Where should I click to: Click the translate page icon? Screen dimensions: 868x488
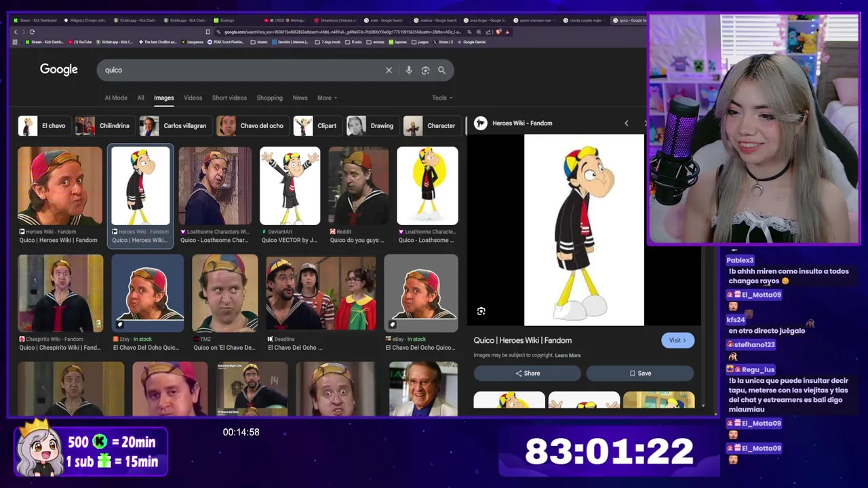(x=469, y=32)
